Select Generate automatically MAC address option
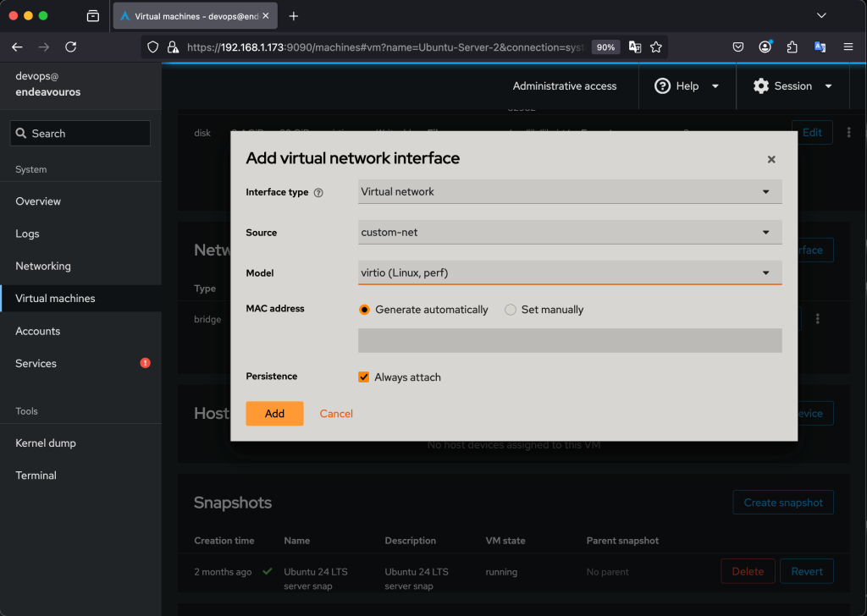The width and height of the screenshot is (867, 616). pyautogui.click(x=365, y=310)
